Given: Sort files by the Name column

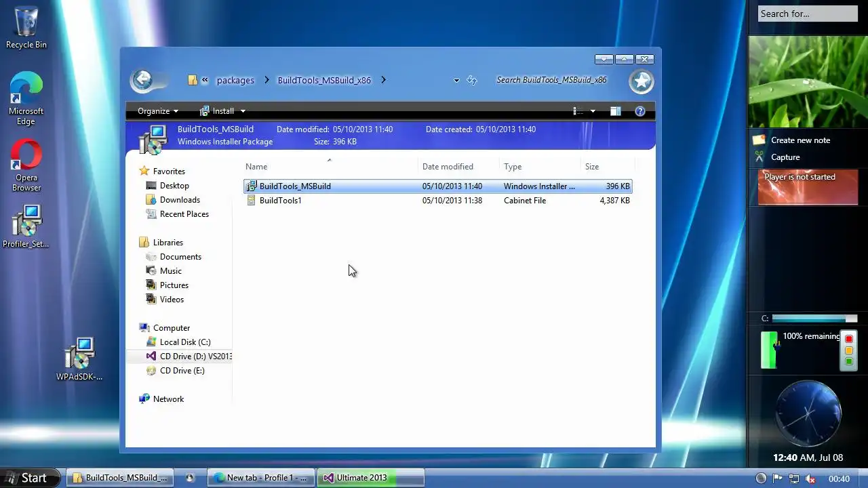Looking at the screenshot, I should (331, 167).
